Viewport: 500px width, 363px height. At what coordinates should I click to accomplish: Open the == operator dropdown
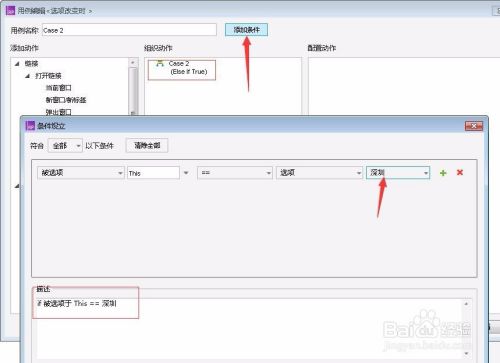click(x=235, y=173)
